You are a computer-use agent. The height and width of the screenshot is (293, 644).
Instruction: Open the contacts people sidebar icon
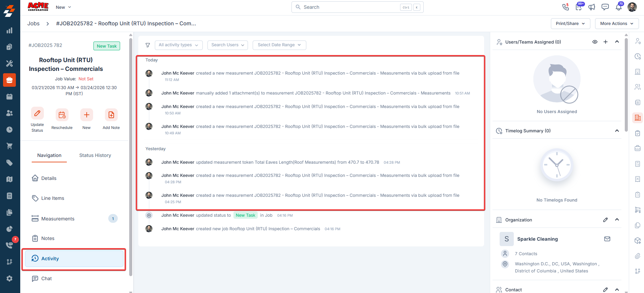coord(9,113)
